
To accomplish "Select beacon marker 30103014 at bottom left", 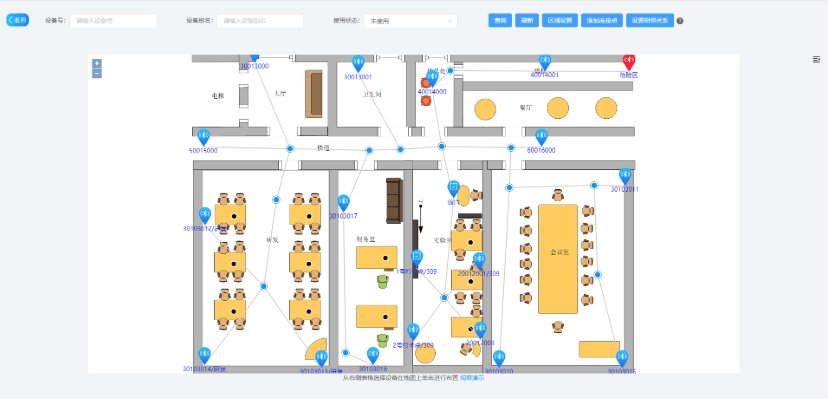I will tap(204, 356).
